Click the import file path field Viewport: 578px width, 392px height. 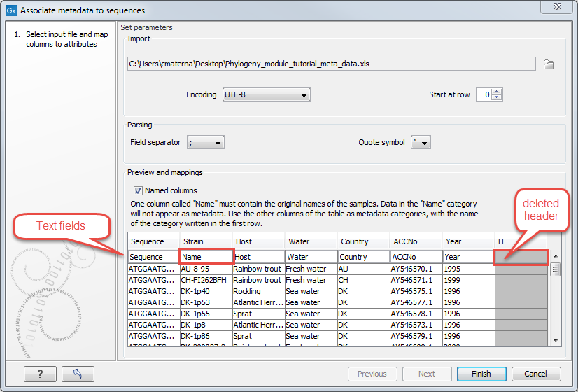331,64
